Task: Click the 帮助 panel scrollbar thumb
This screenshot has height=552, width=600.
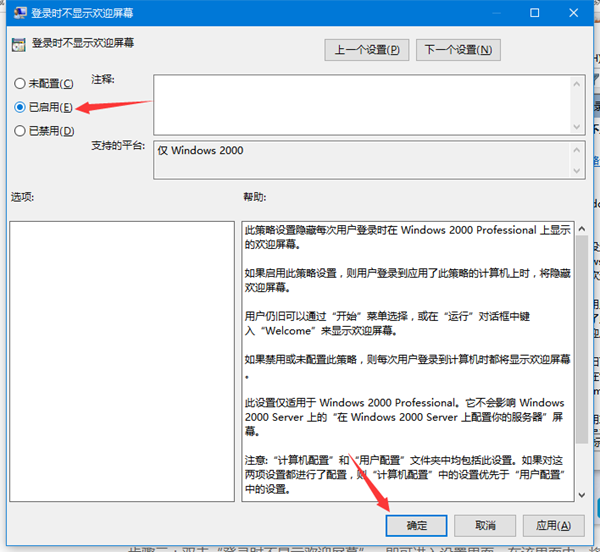Action: pos(582,339)
